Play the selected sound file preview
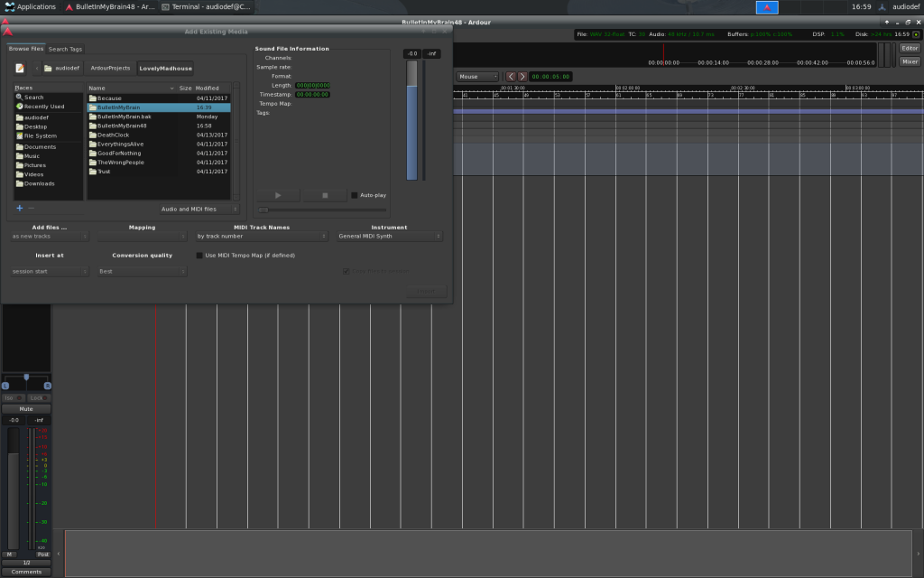924x578 pixels. pos(278,195)
